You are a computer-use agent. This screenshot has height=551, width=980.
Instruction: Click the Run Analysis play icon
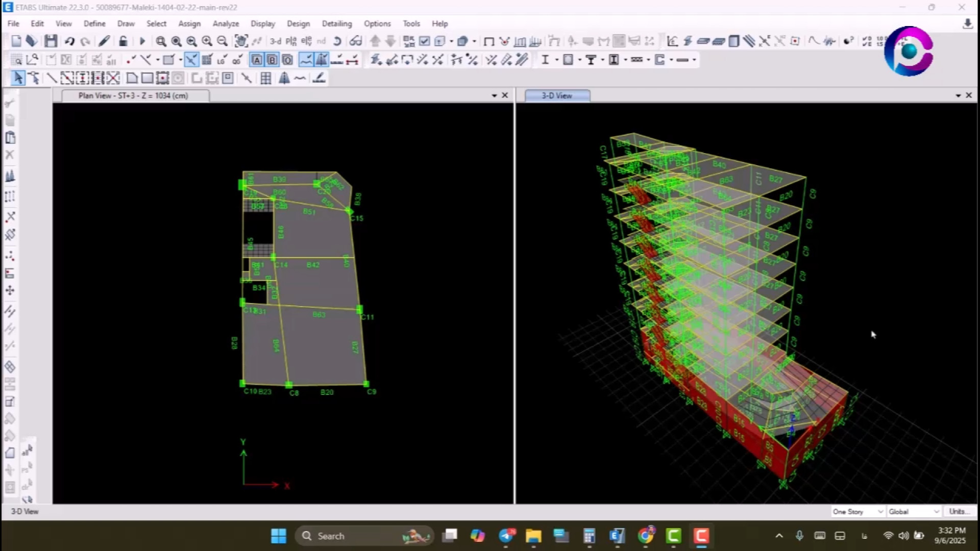point(142,41)
